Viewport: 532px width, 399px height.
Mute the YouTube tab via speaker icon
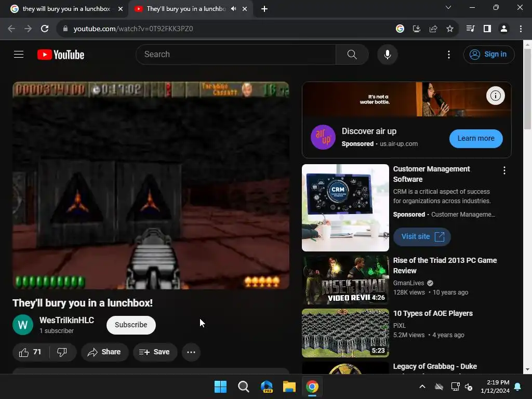click(233, 9)
